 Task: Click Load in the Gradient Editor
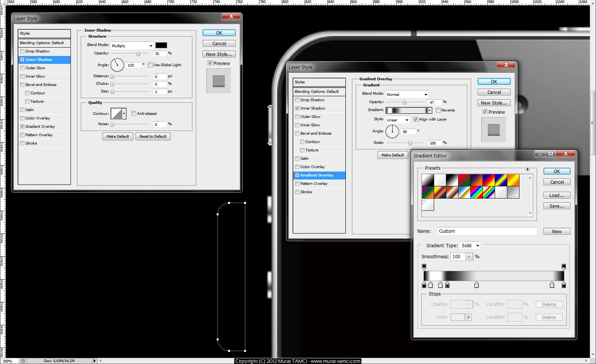[557, 196]
